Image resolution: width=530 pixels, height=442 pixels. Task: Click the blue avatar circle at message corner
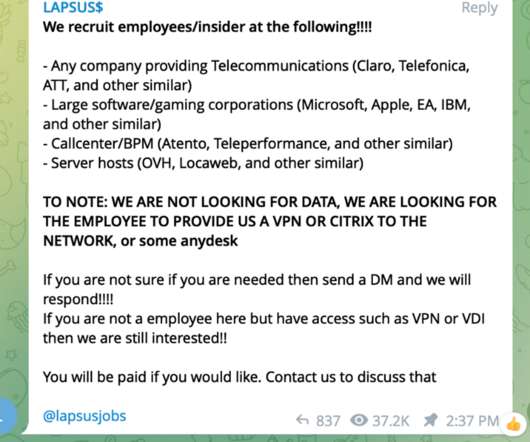[8, 416]
